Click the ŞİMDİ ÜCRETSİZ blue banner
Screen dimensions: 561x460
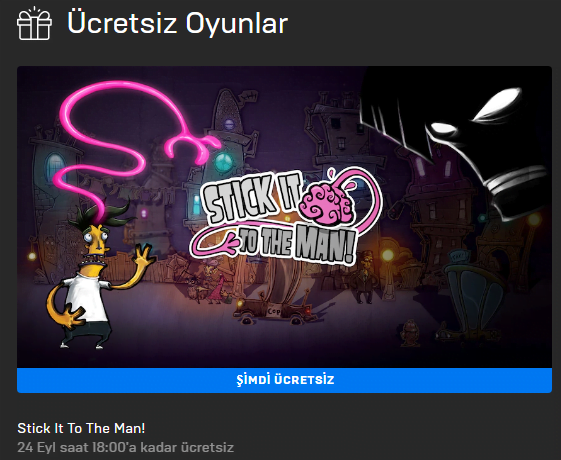[284, 380]
